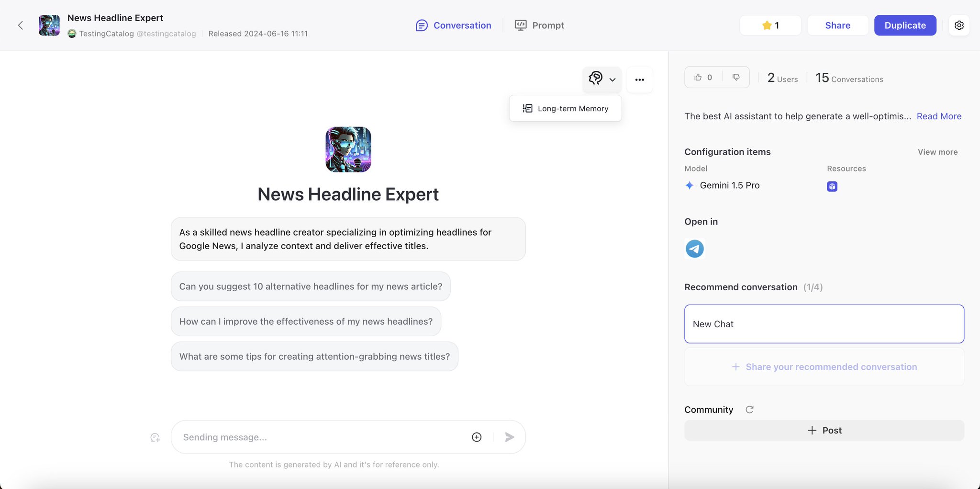The height and width of the screenshot is (489, 980).
Task: Click the plus attachment icon in message box
Action: (x=477, y=437)
